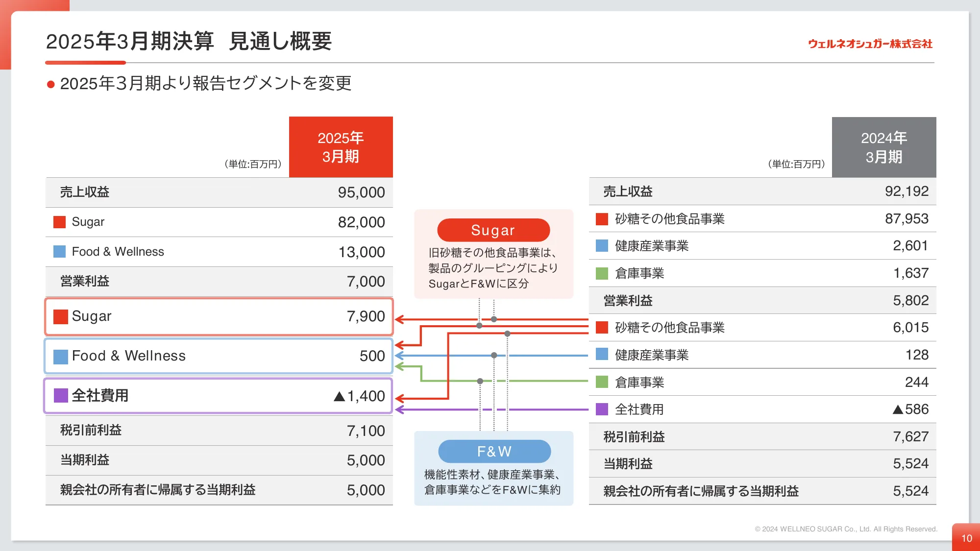Click red swatch beside 砂糖その他食品事業 6,015
This screenshot has height=551, width=980.
click(x=602, y=327)
